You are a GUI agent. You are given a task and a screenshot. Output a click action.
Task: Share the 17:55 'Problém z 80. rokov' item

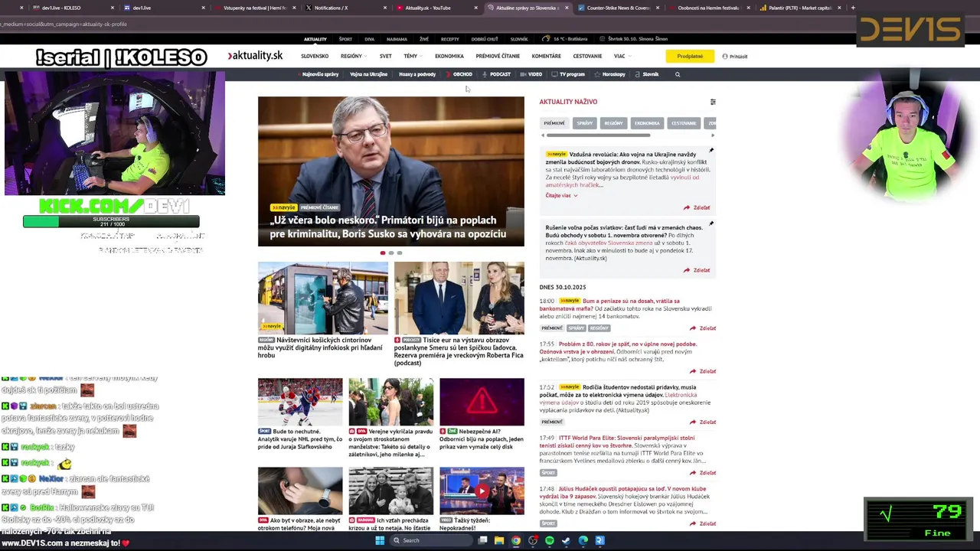click(x=703, y=371)
